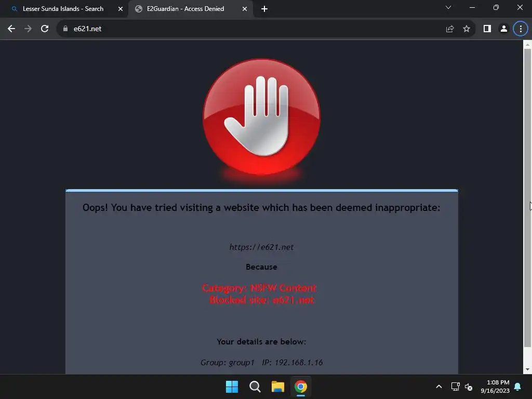Share this page icon
The width and height of the screenshot is (532, 399).
click(x=449, y=29)
